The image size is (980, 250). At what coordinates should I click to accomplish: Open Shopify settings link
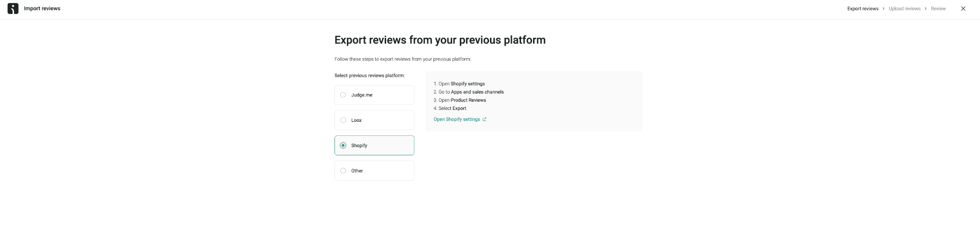(457, 120)
